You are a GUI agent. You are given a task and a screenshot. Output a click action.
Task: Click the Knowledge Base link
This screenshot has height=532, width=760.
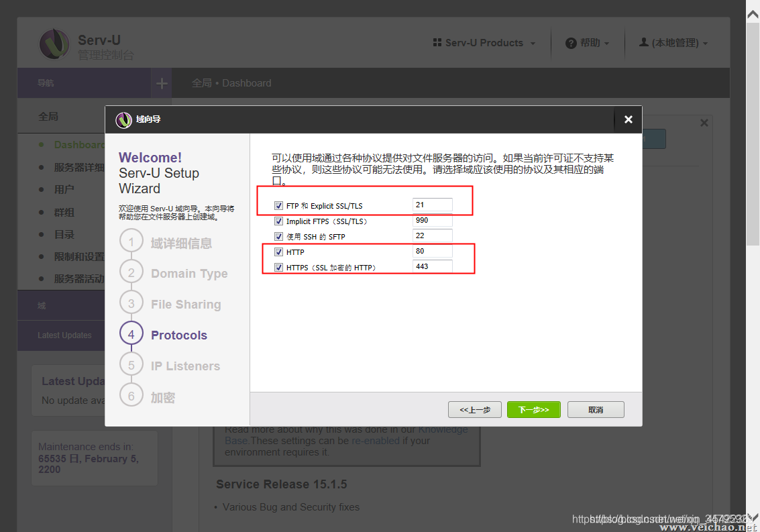(346, 435)
